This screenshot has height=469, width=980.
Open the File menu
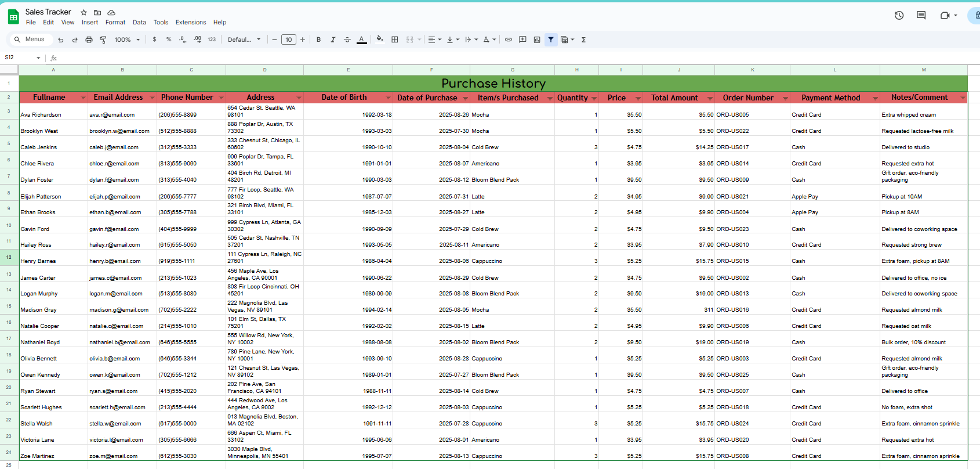click(x=31, y=22)
